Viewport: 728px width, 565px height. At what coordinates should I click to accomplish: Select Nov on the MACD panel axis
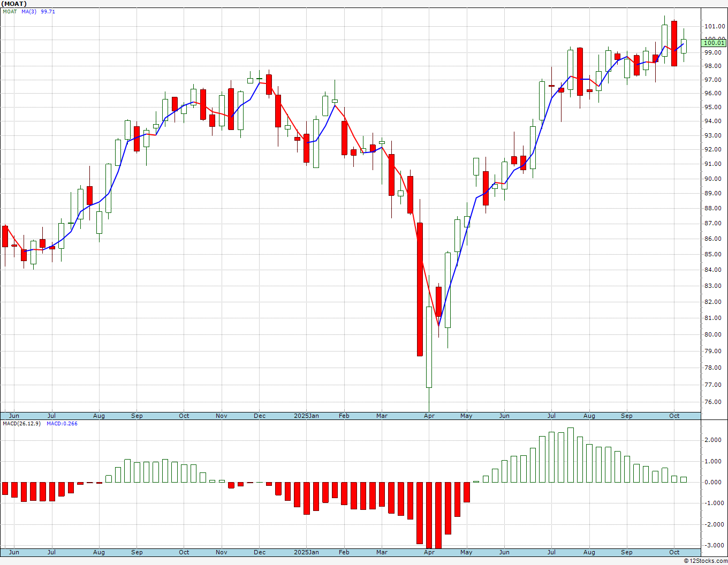coord(222,552)
